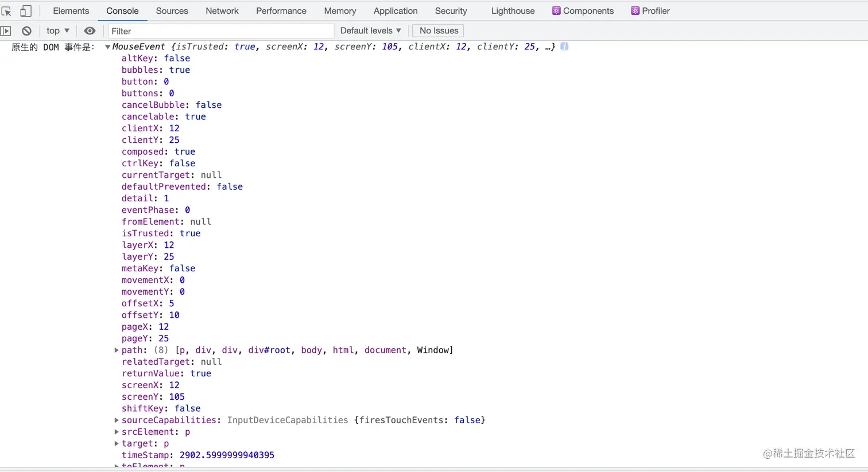
Task: Click the eventPhase: 0 line
Action: pyautogui.click(x=156, y=210)
